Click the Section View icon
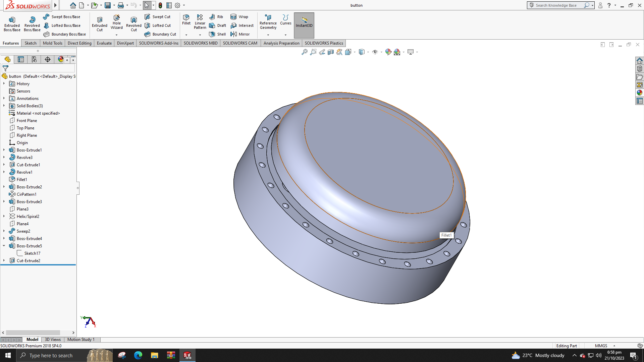 point(331,52)
